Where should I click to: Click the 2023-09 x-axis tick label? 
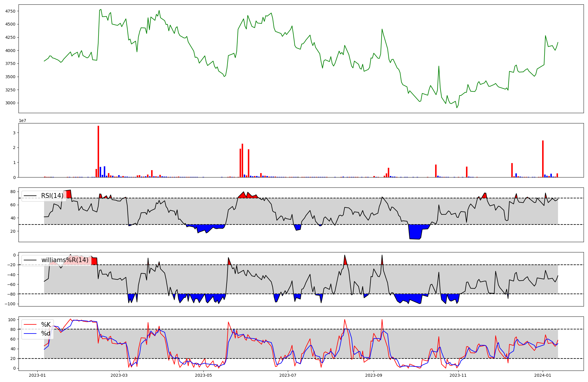click(x=374, y=375)
